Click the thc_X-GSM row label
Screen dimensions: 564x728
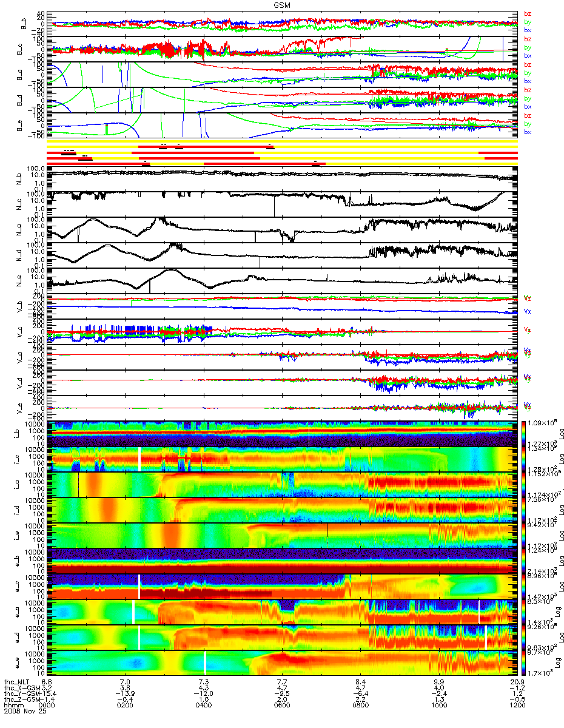[x=23, y=689]
